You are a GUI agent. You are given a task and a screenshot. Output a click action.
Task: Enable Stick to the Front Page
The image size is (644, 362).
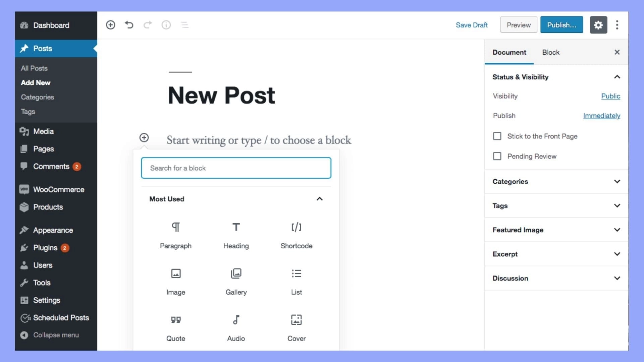point(497,136)
